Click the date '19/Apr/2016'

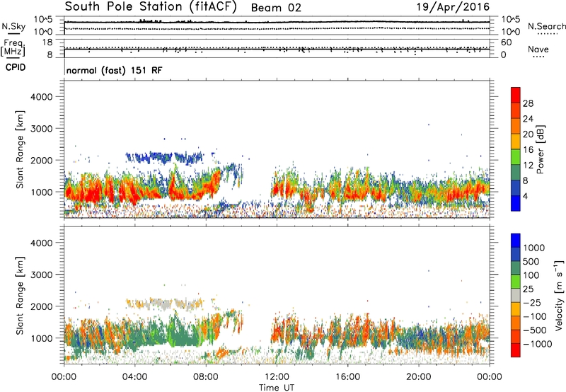453,6
